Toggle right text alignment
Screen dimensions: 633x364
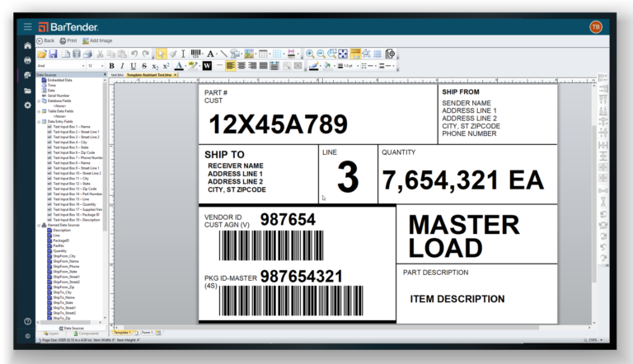(x=252, y=66)
